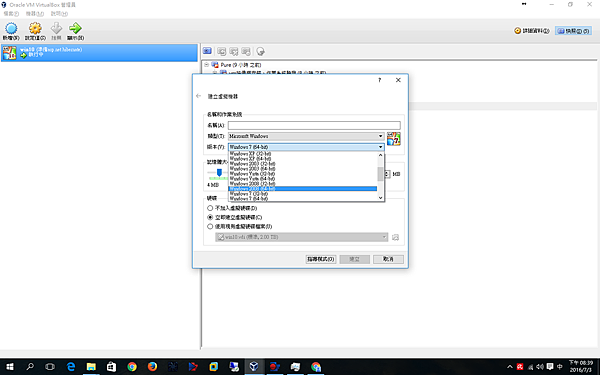Open the Type dropdown showing Microsoft Windows
This screenshot has width=600, height=375.
click(306, 136)
